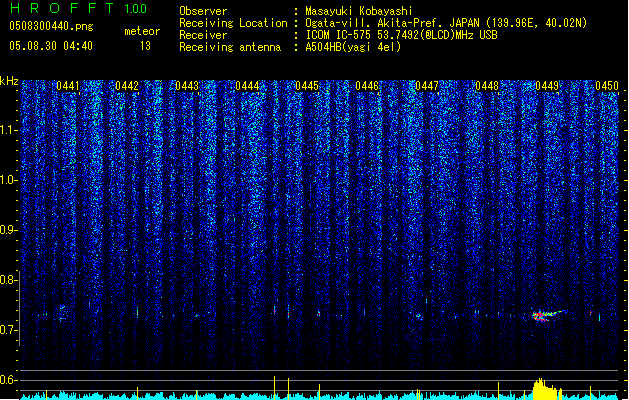Click time marker 0446

tap(367, 86)
